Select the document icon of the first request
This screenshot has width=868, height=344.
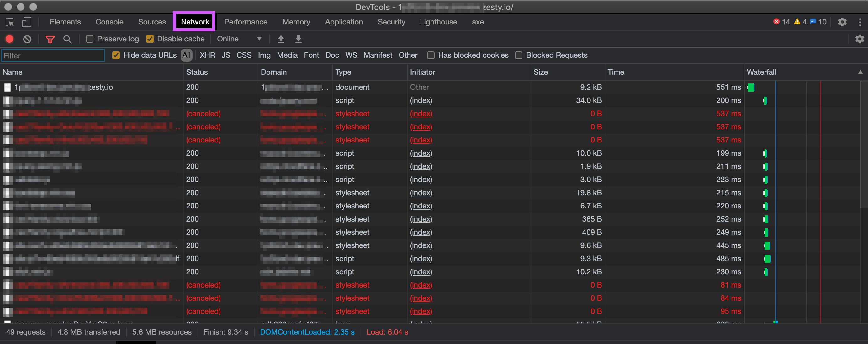pos(8,88)
